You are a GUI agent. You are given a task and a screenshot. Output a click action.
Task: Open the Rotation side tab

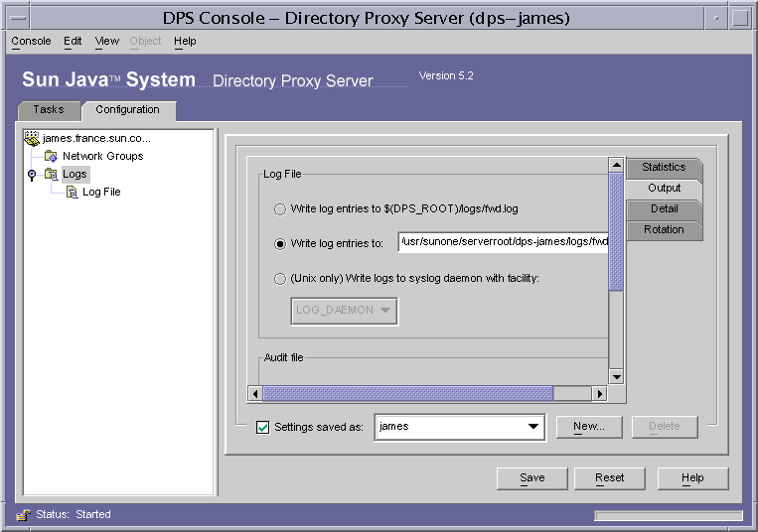click(664, 230)
